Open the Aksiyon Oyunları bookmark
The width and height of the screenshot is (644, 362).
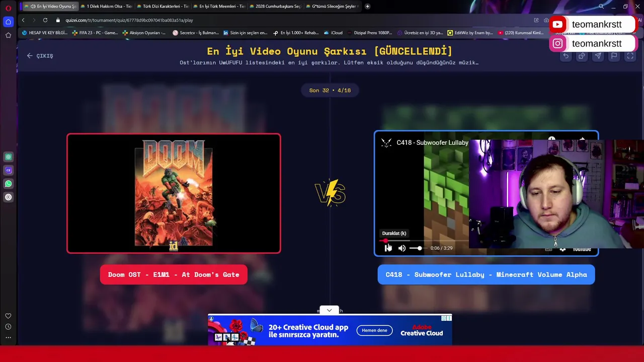144,33
